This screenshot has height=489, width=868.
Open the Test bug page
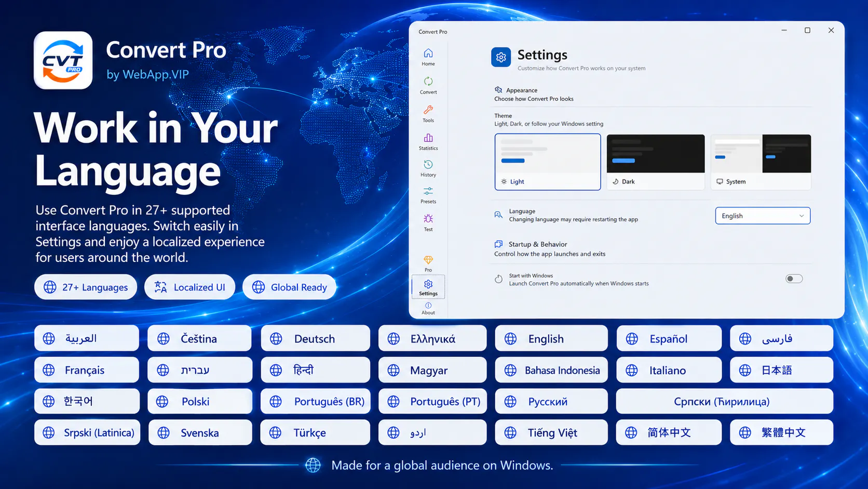point(428,222)
